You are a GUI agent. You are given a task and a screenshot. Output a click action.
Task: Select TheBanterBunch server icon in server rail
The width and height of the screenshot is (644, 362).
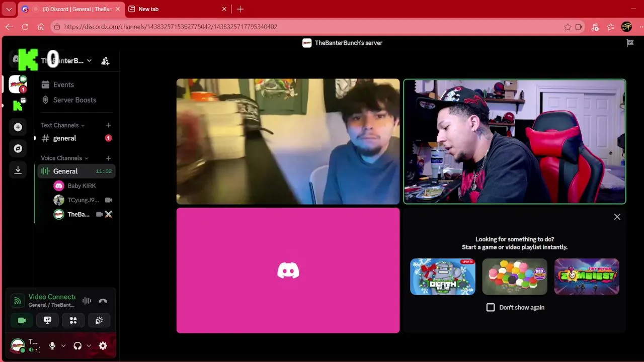pyautogui.click(x=18, y=84)
